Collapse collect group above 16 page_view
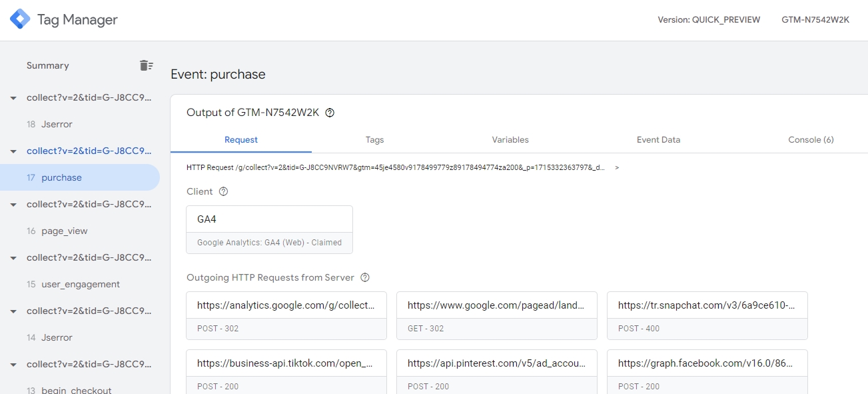The image size is (868, 394). [13, 205]
